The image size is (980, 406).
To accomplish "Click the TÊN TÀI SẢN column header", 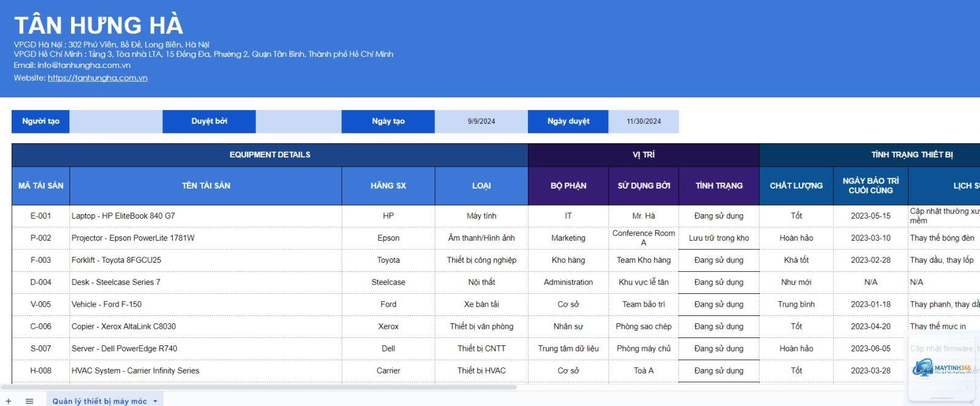I will tap(206, 186).
